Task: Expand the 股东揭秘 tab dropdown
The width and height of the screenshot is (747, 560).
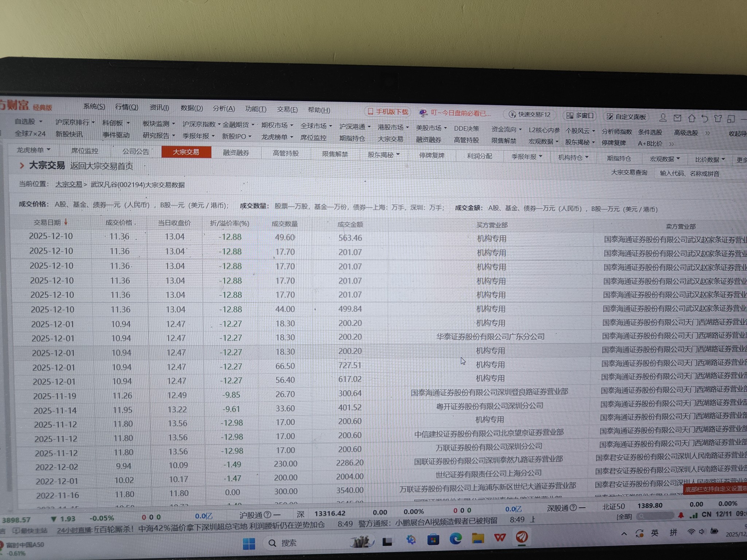Action: pyautogui.click(x=398, y=155)
